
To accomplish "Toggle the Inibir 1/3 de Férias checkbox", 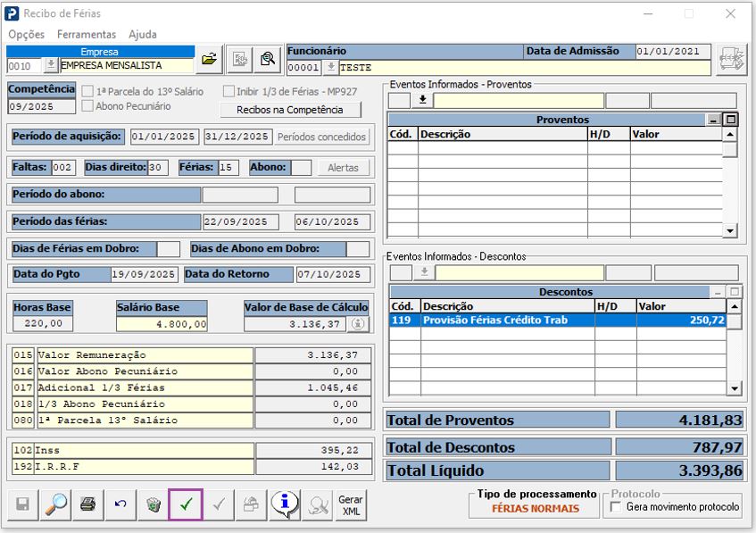I will click(229, 91).
